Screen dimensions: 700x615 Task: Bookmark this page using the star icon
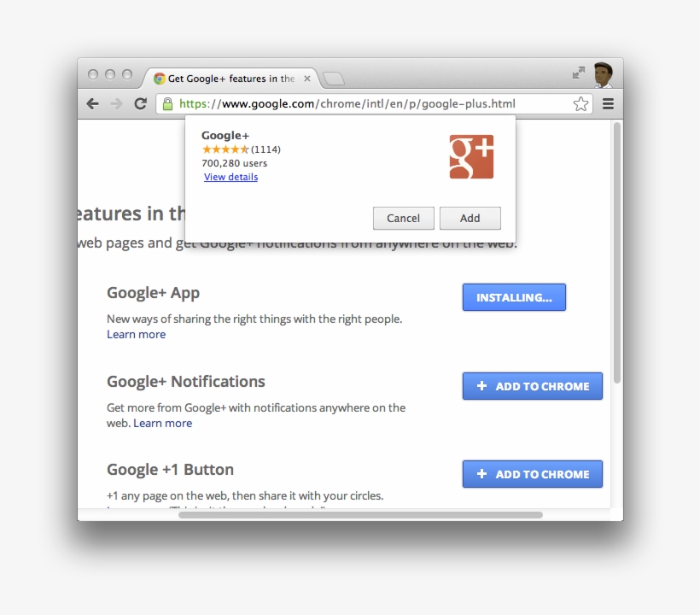click(x=580, y=103)
